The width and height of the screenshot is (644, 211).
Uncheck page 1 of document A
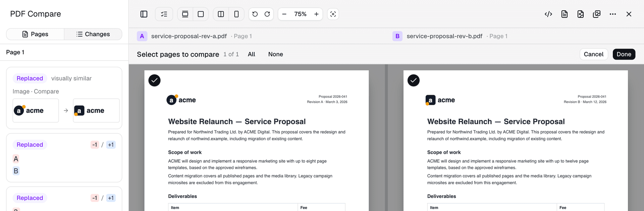155,80
